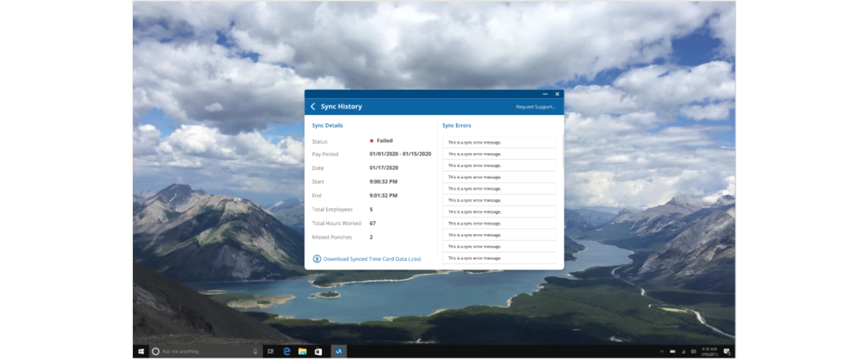Select the last visible sync error message
Viewport: 868px width, 359px height.
(x=499, y=258)
